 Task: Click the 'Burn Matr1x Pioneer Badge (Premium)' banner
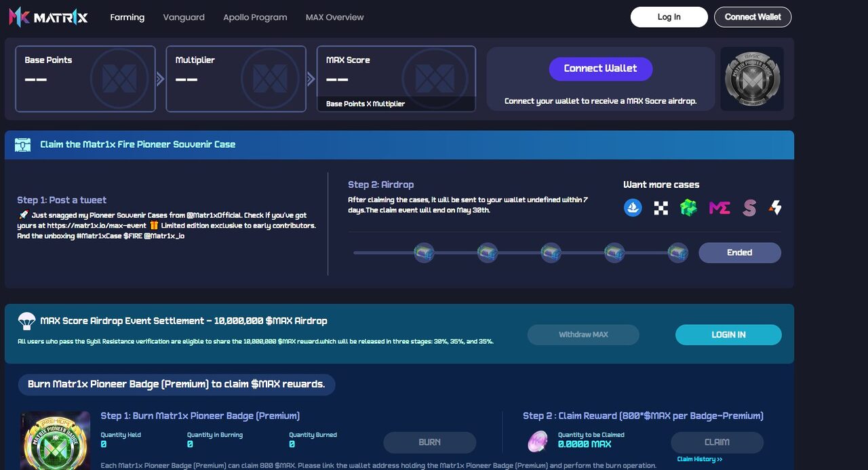(176, 385)
